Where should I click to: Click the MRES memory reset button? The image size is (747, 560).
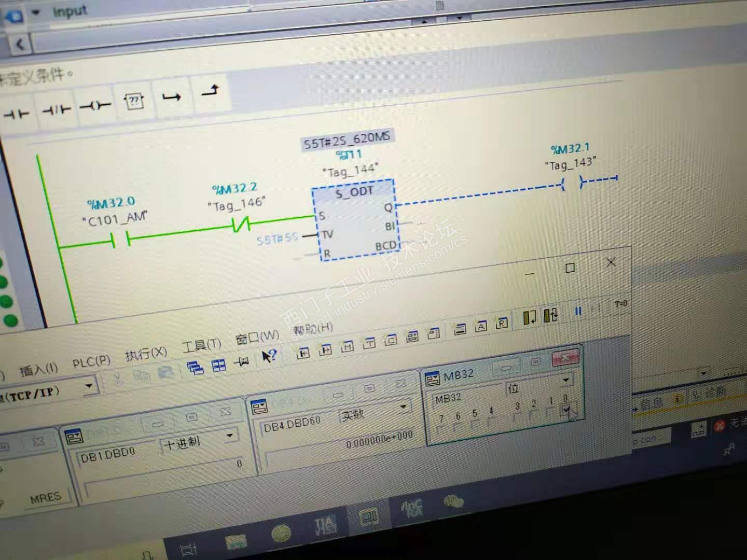[x=45, y=499]
